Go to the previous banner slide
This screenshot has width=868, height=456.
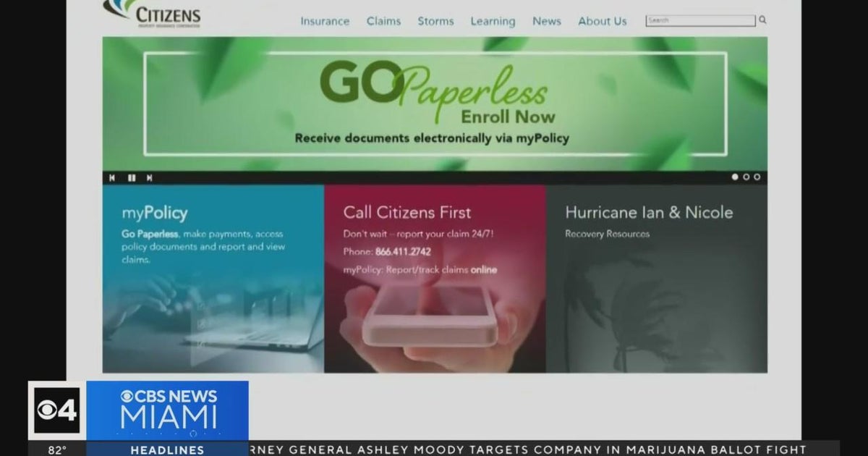click(x=112, y=177)
